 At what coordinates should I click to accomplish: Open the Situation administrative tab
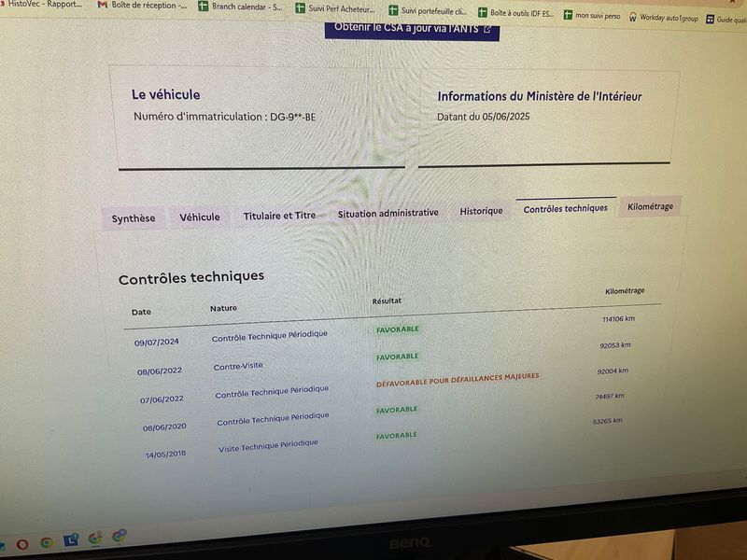[388, 214]
